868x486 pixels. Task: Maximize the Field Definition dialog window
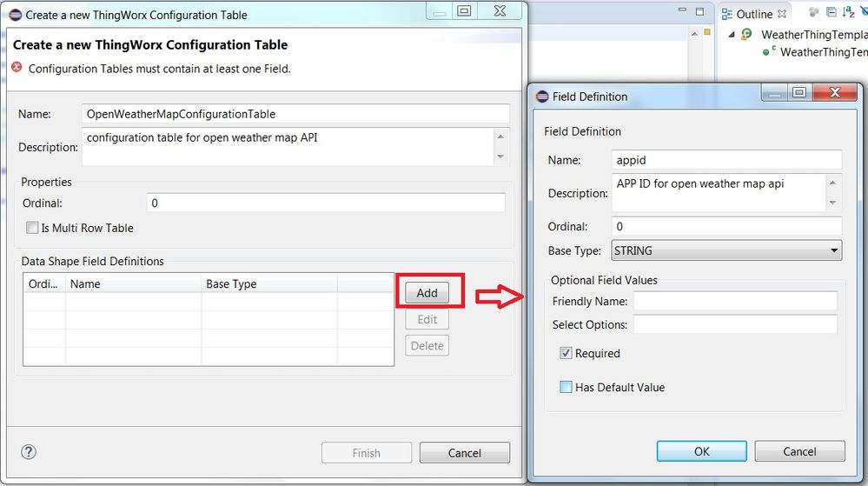799,92
